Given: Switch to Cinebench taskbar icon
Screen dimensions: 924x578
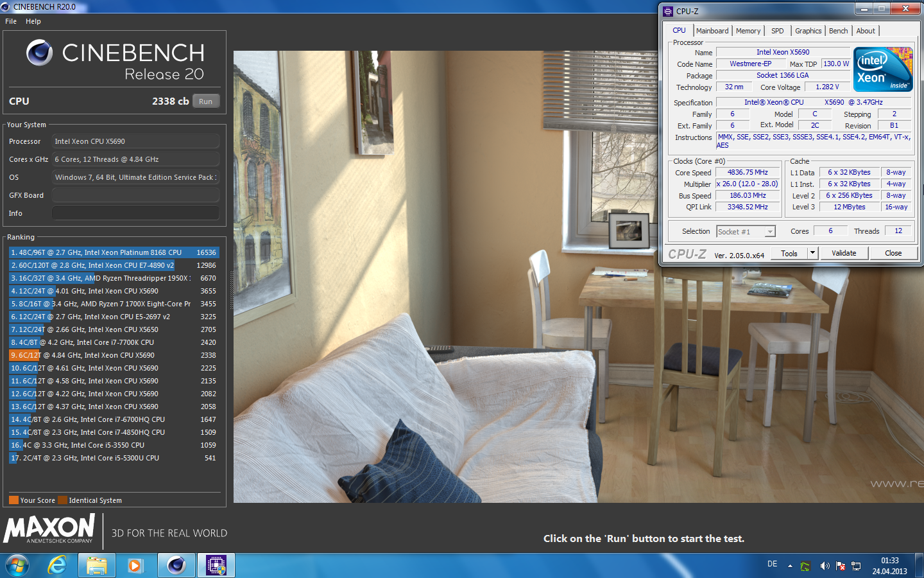Looking at the screenshot, I should (176, 566).
